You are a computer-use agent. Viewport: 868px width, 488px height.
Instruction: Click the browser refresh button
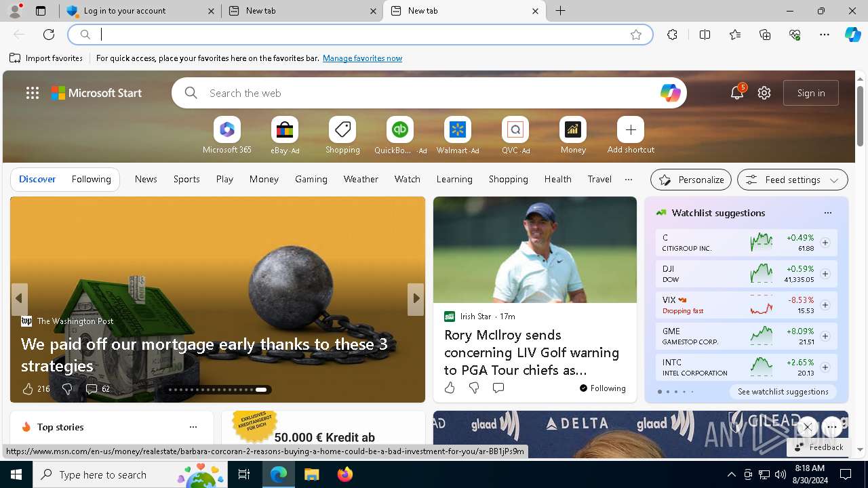pyautogui.click(x=49, y=35)
